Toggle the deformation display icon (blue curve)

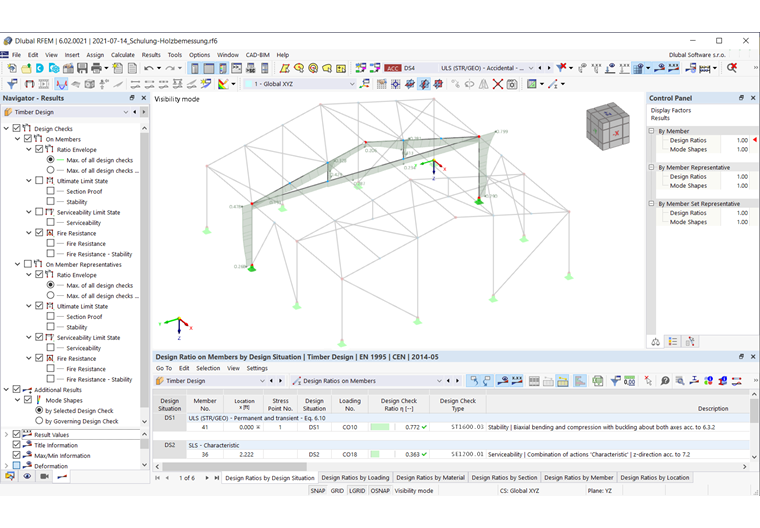(x=61, y=84)
